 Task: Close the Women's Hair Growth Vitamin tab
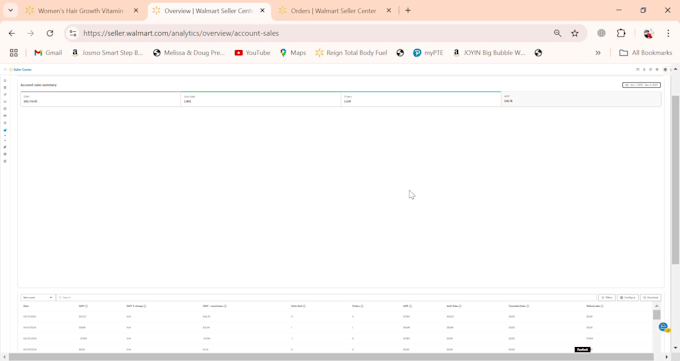click(136, 10)
